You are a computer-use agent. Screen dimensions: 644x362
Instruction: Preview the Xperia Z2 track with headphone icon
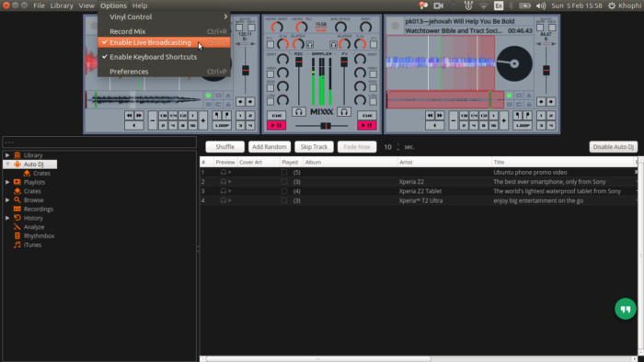pos(223,182)
